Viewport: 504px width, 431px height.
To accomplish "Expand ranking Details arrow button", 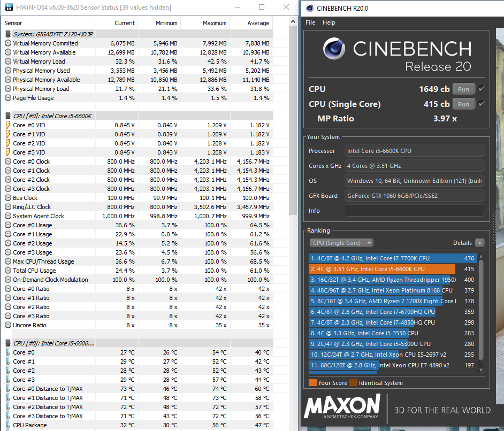I will 479,243.
